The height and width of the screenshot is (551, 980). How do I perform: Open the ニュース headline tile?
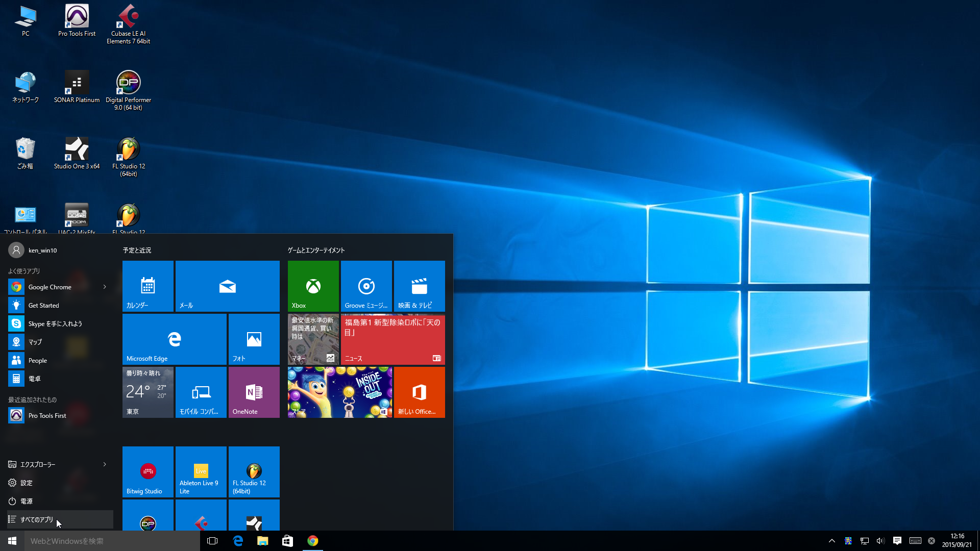[x=393, y=339]
